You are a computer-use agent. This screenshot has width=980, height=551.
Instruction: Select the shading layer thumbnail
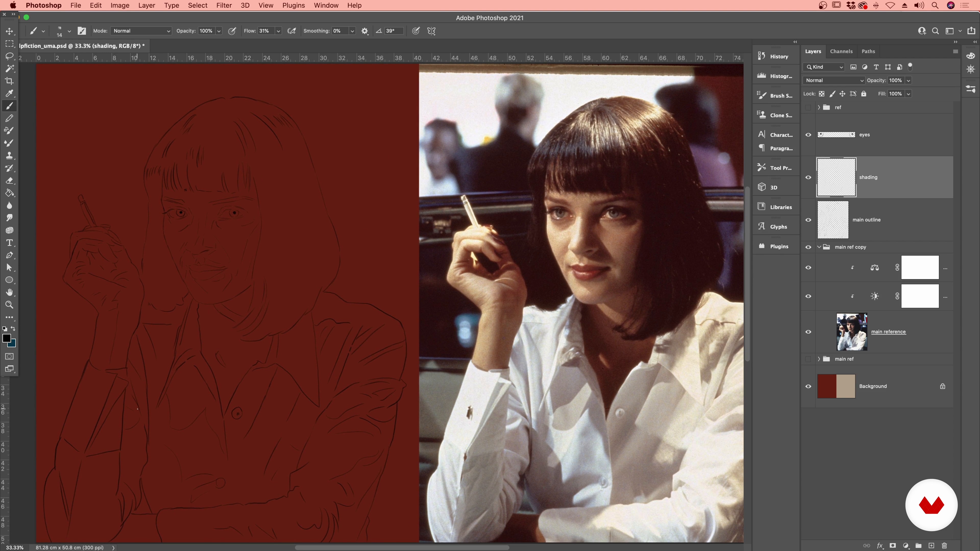click(836, 177)
